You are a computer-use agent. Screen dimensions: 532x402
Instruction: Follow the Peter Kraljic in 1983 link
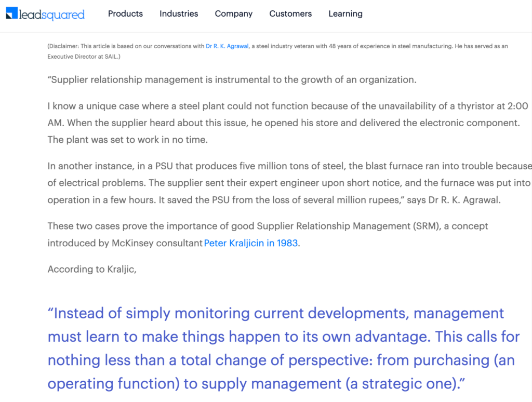pyautogui.click(x=251, y=243)
